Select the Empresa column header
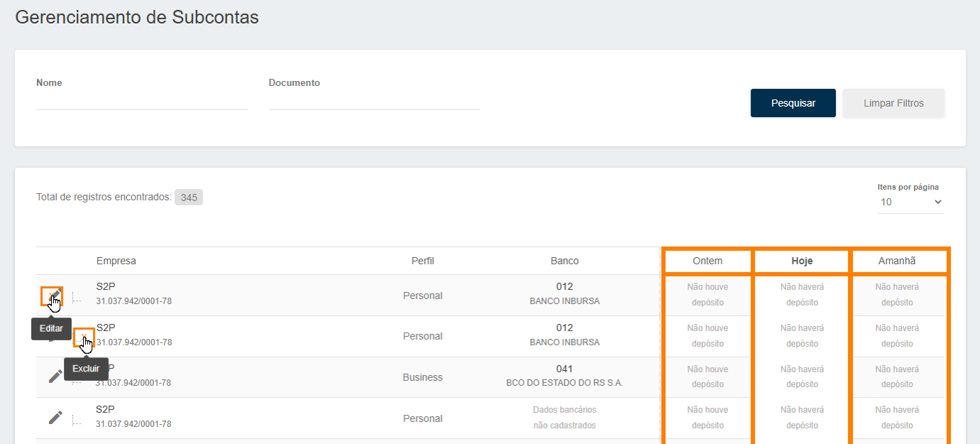The width and height of the screenshot is (980, 444). click(x=116, y=261)
